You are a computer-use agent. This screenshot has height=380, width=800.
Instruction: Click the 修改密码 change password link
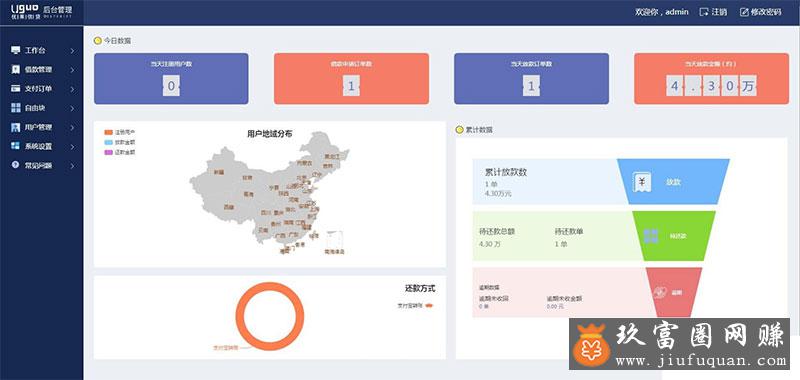point(766,12)
